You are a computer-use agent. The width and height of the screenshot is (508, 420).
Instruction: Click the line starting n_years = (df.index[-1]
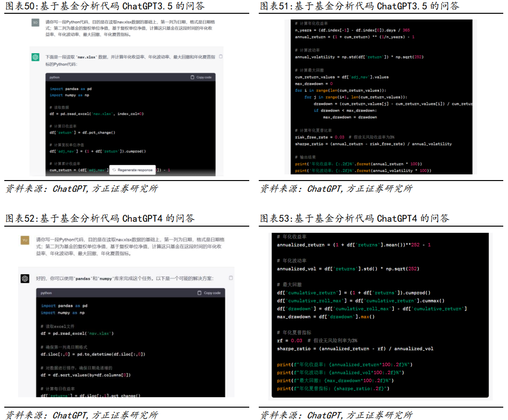pos(352,30)
